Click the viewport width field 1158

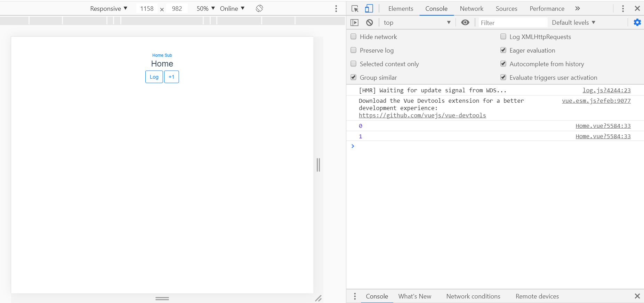pos(147,9)
